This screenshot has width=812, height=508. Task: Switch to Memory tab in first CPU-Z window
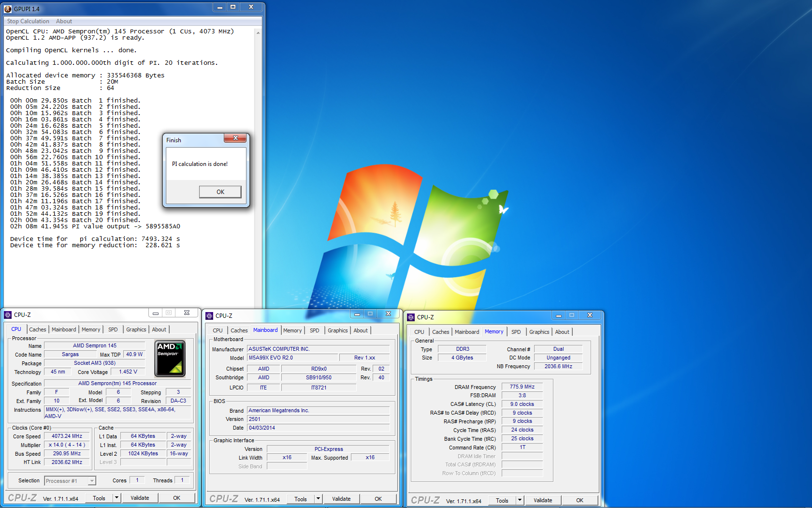(x=91, y=329)
